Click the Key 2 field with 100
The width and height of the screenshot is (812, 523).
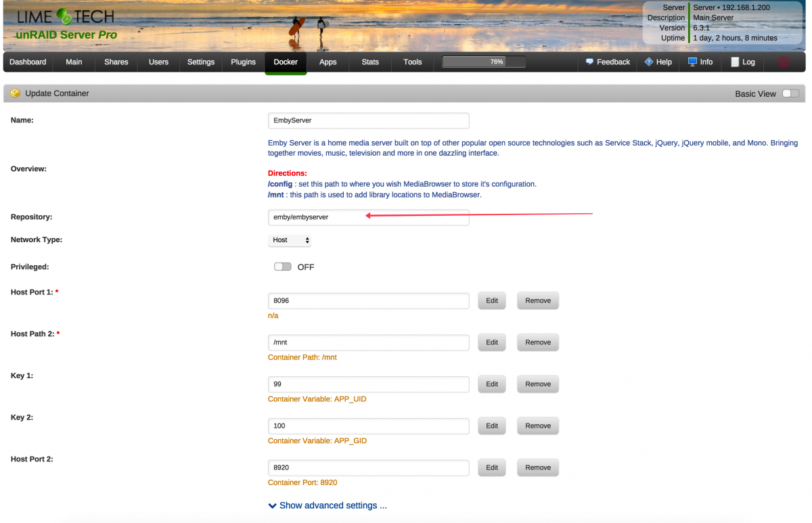[368, 426]
